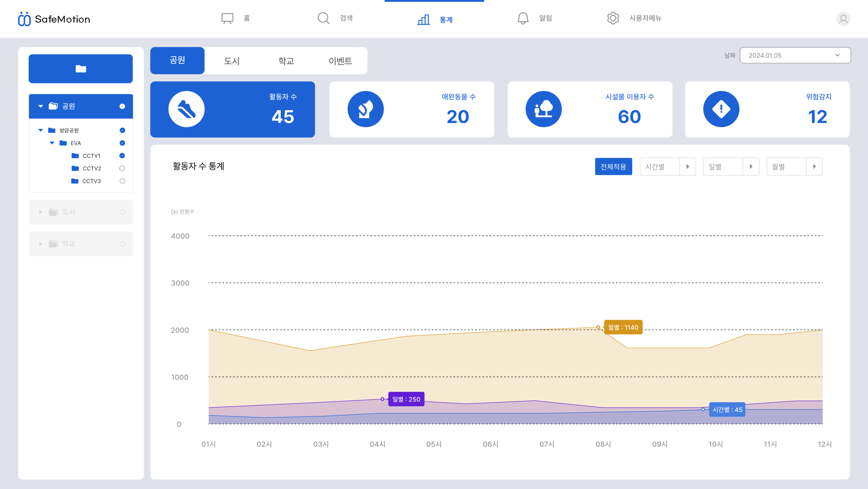The height and width of the screenshot is (489, 868).
Task: Select the CCTV2 radio circle
Action: click(x=122, y=168)
